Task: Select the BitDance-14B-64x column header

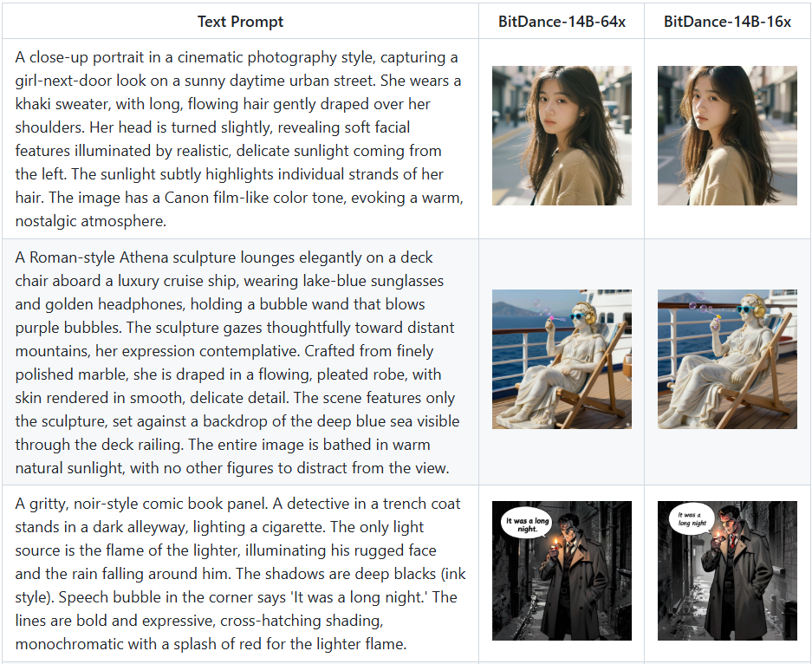Action: [x=562, y=22]
